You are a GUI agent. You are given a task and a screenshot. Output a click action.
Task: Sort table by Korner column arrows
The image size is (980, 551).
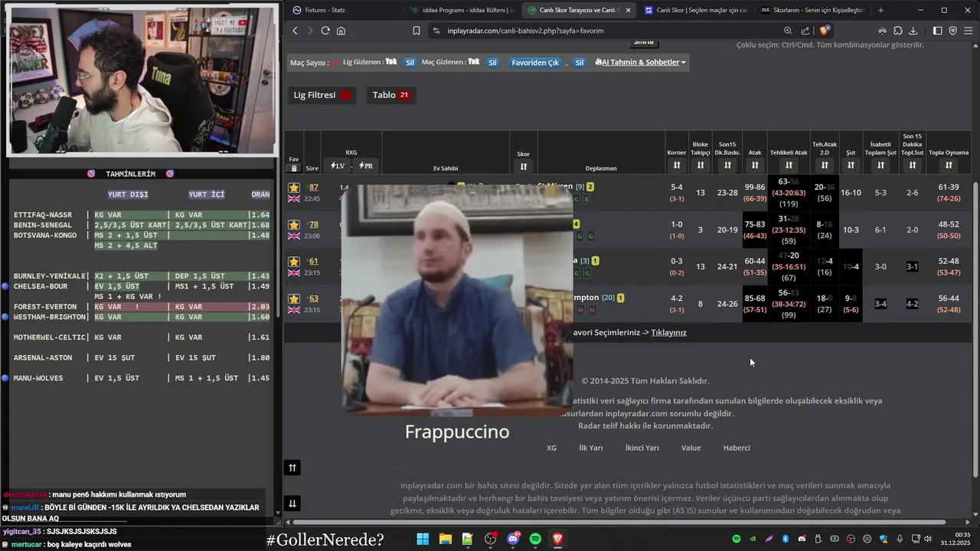click(677, 165)
